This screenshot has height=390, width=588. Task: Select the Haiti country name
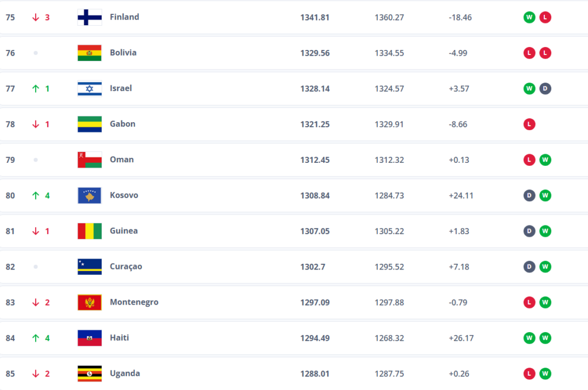pos(119,338)
